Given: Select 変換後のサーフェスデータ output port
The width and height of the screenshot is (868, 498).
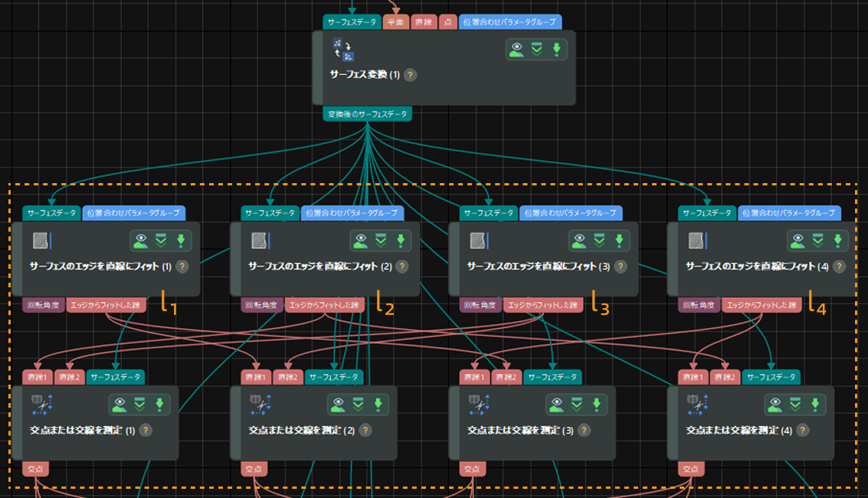Looking at the screenshot, I should [x=368, y=114].
